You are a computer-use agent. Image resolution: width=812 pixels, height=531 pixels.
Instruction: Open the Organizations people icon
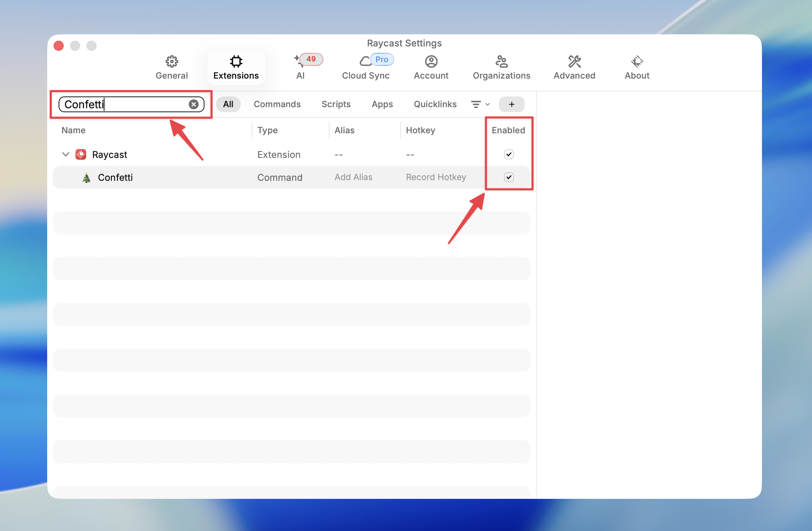[501, 61]
